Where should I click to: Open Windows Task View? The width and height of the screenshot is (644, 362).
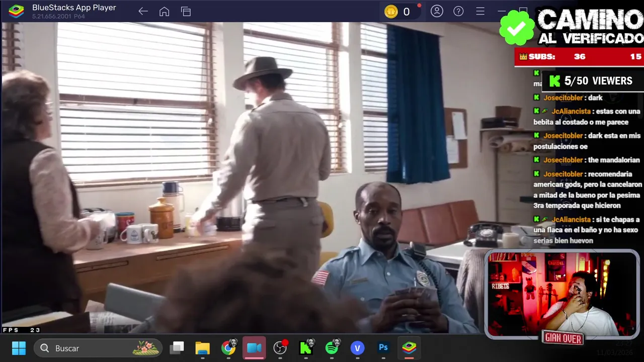(x=177, y=348)
